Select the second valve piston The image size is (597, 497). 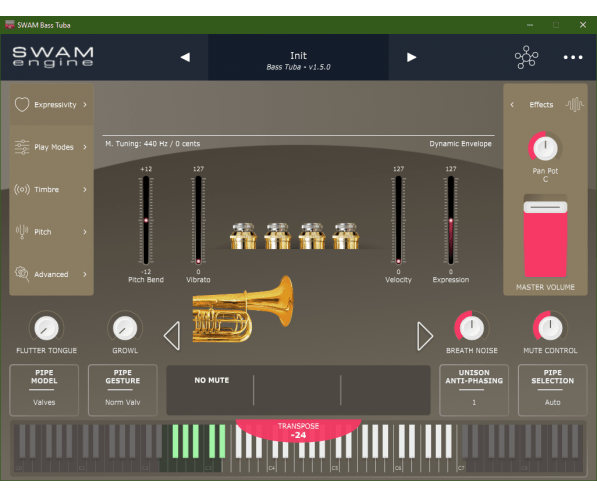click(x=278, y=236)
